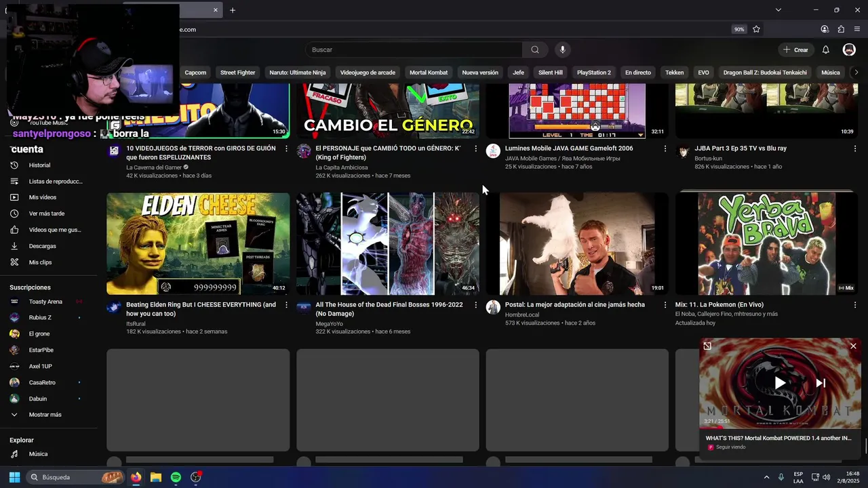Start voice search with the microphone icon
The image size is (868, 488).
tap(562, 49)
